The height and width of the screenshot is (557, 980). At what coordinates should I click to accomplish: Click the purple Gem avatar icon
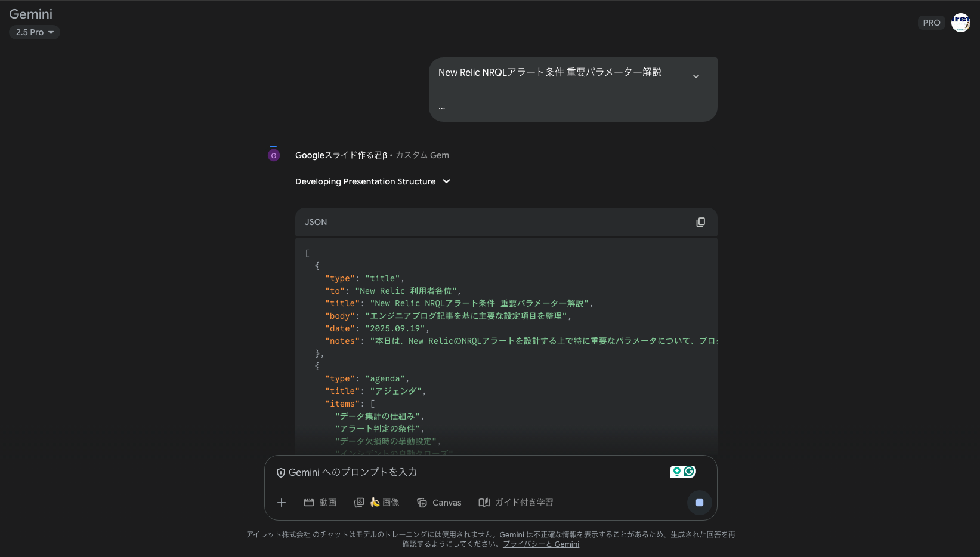274,155
